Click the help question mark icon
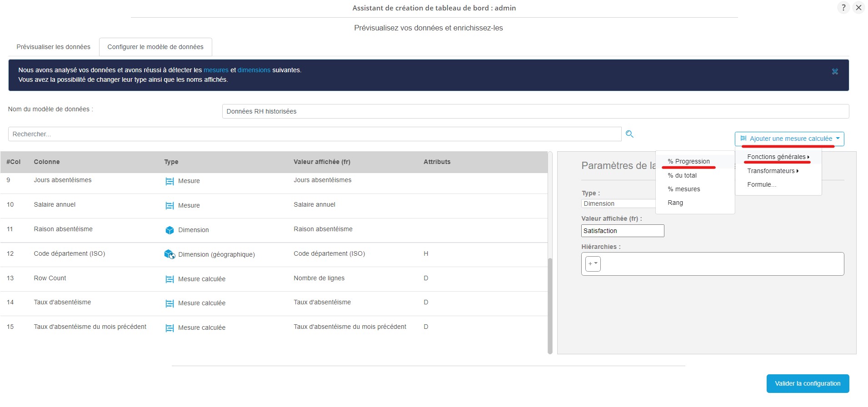The height and width of the screenshot is (407, 868). [843, 8]
